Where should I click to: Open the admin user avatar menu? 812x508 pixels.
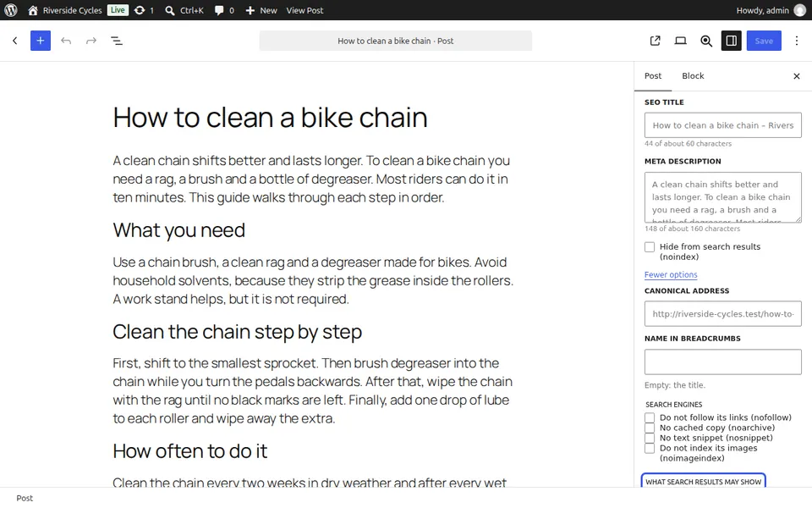(x=800, y=10)
